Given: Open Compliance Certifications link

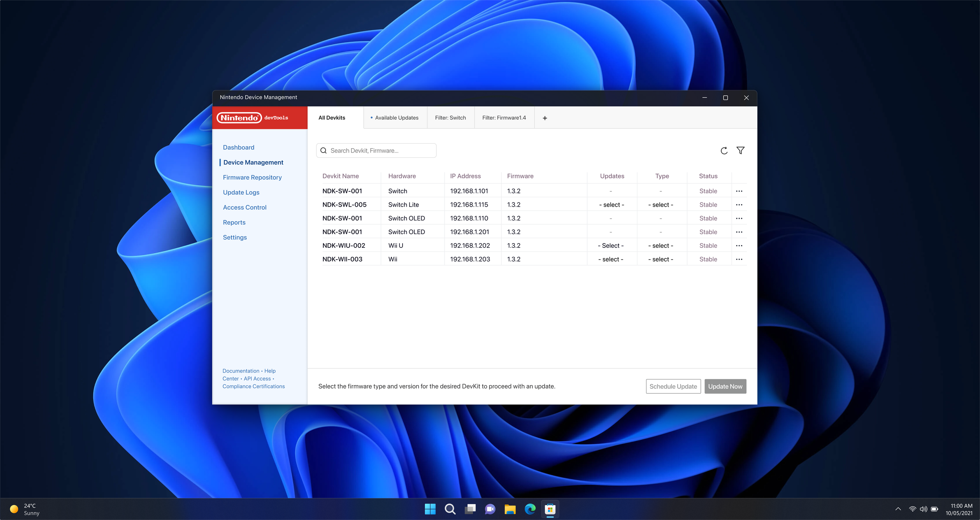Looking at the screenshot, I should [254, 386].
